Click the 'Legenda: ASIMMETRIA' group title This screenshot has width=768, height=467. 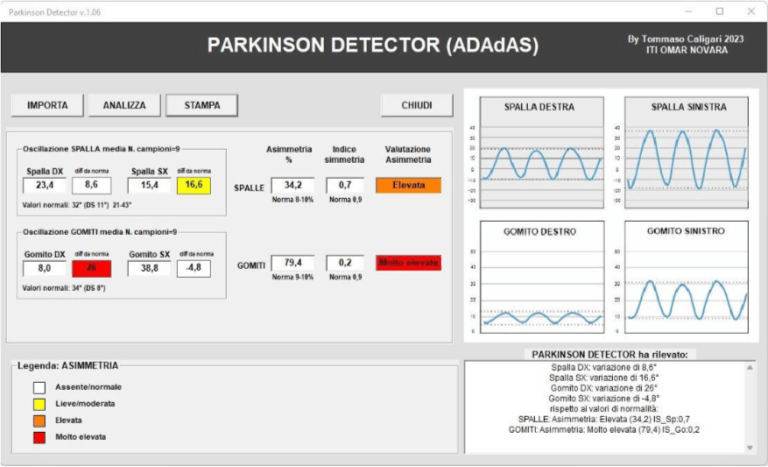pyautogui.click(x=68, y=366)
